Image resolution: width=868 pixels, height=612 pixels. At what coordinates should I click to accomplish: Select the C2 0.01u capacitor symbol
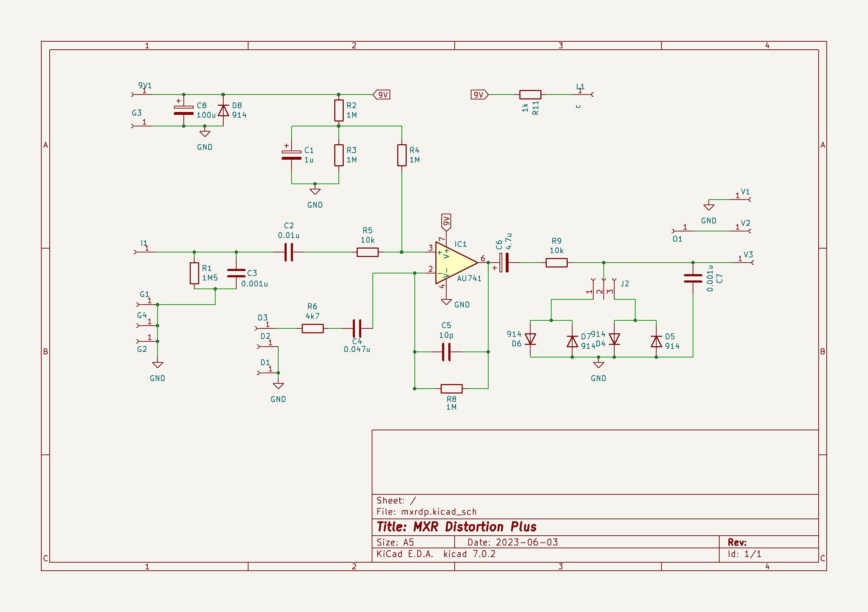pos(289,252)
